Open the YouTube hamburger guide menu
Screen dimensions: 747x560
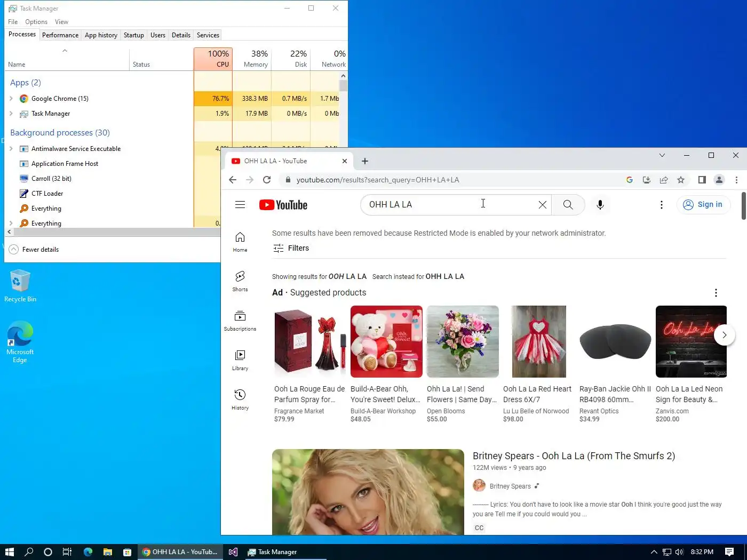point(240,205)
